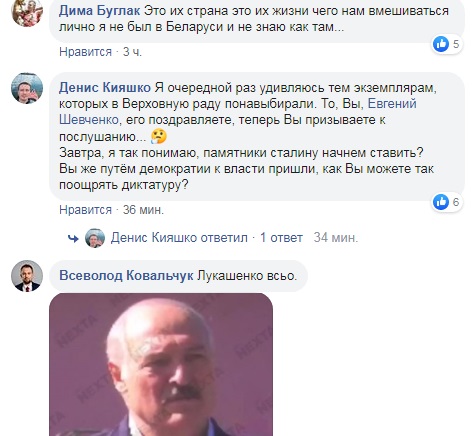
Task: Click the thinking face emoji in comment
Action: pyautogui.click(x=159, y=136)
